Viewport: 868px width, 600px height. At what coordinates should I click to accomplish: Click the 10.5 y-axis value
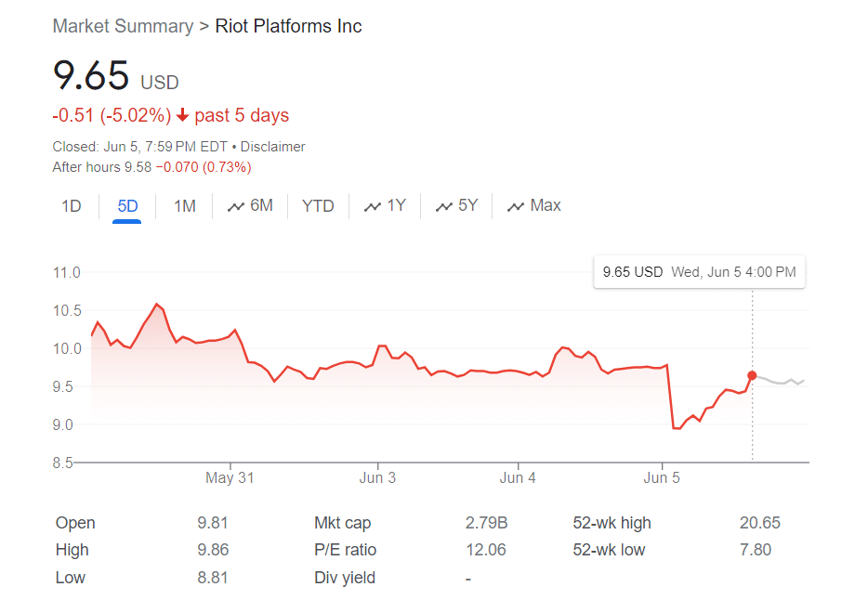(x=66, y=311)
